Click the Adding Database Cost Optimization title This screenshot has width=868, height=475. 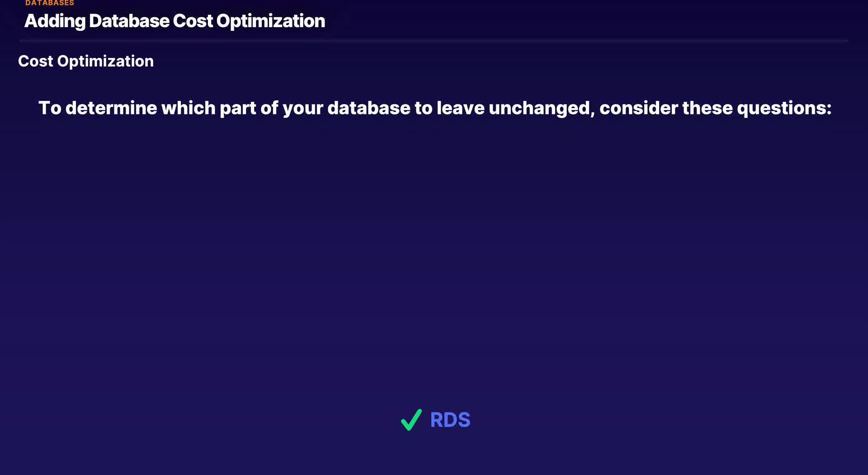coord(175,21)
